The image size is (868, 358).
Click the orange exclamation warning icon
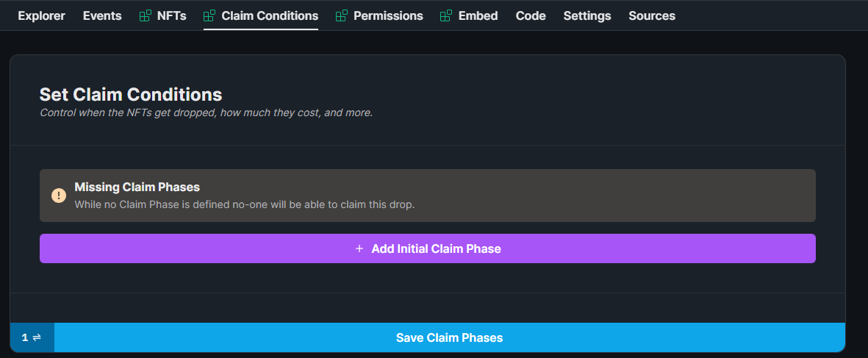pos(59,196)
